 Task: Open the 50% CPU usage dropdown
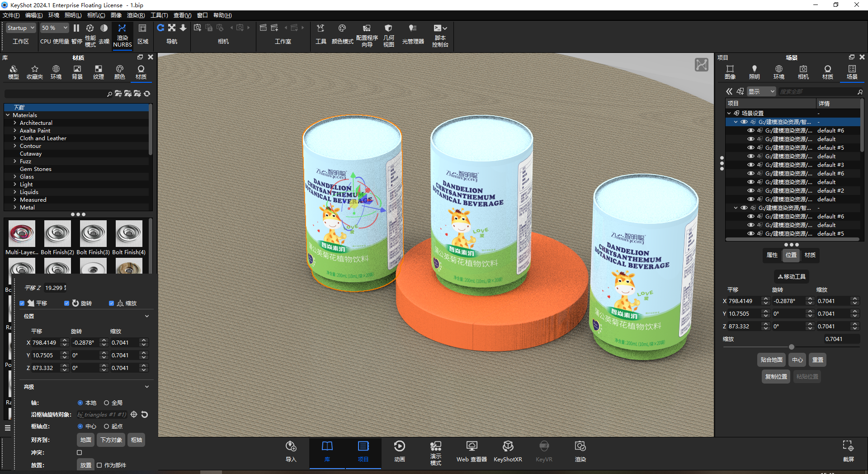[x=54, y=28]
